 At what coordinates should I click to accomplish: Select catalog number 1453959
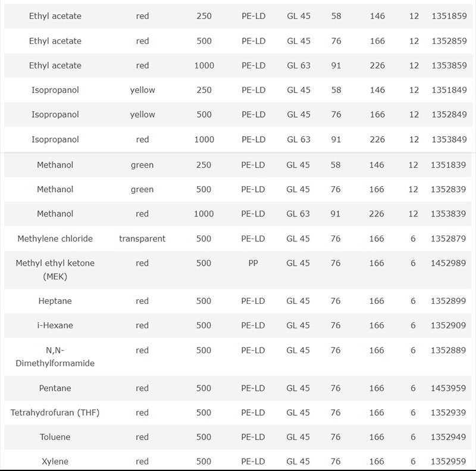click(448, 388)
